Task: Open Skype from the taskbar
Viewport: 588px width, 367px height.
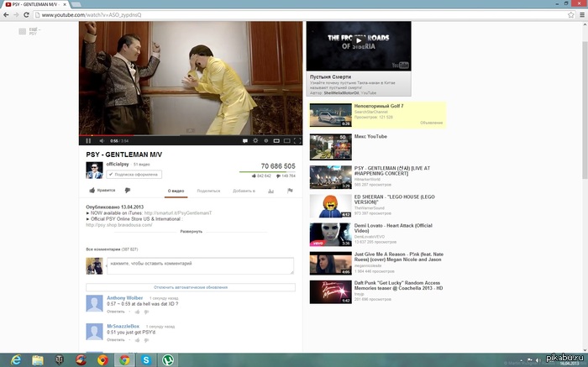Action: (x=146, y=360)
